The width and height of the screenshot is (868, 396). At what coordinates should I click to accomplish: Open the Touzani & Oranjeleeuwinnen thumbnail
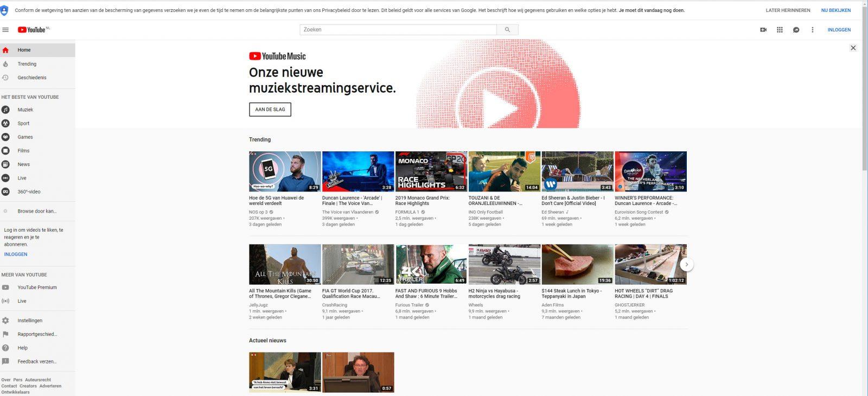point(505,171)
